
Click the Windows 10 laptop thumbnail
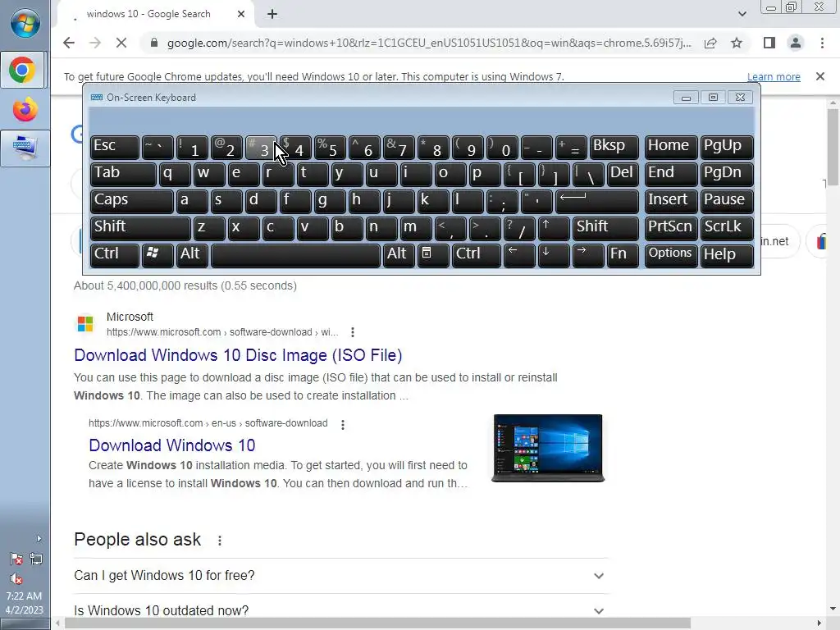547,449
